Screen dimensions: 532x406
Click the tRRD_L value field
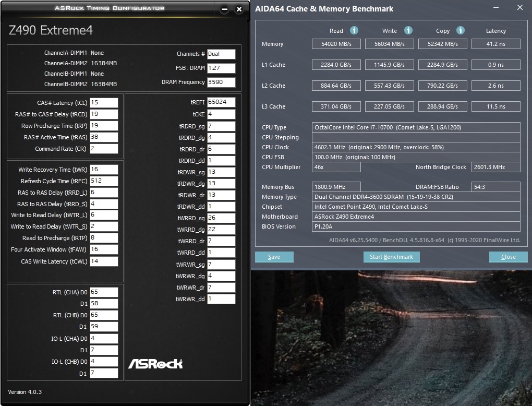tap(104, 193)
